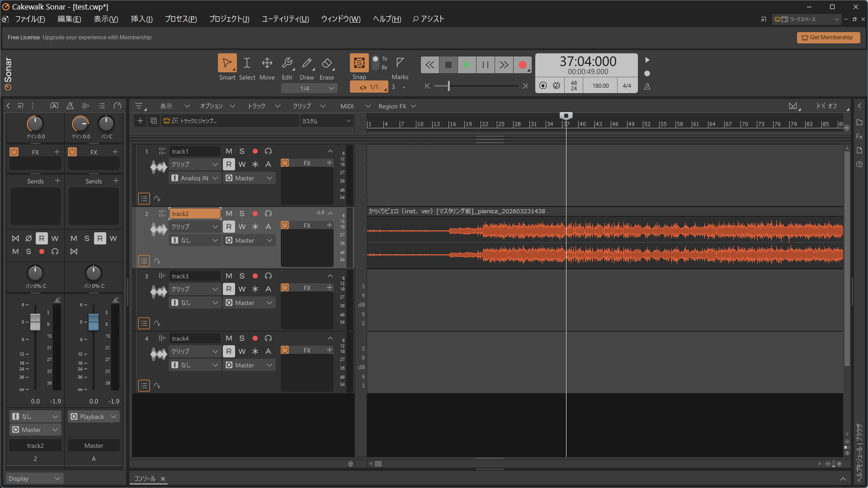Toggle automation Write on track2
The width and height of the screenshot is (868, 488).
(x=242, y=227)
